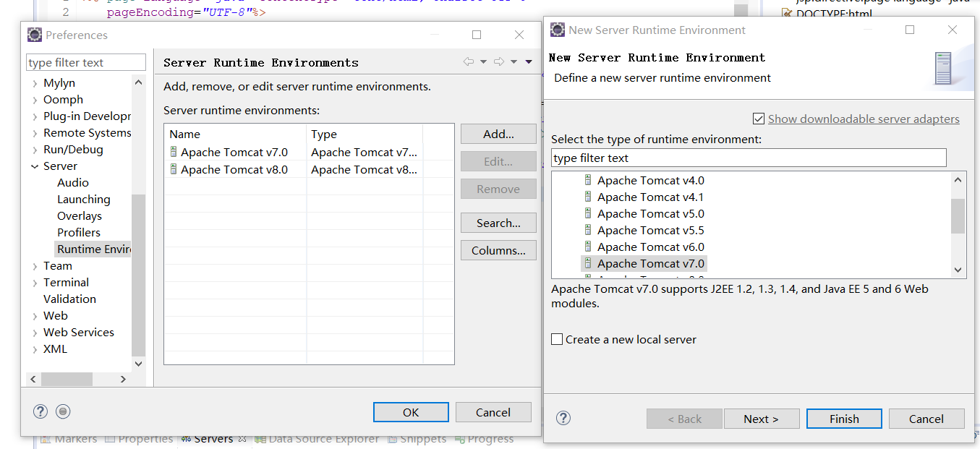The height and width of the screenshot is (449, 980).
Task: Open the Snippets tab
Action: click(x=417, y=439)
